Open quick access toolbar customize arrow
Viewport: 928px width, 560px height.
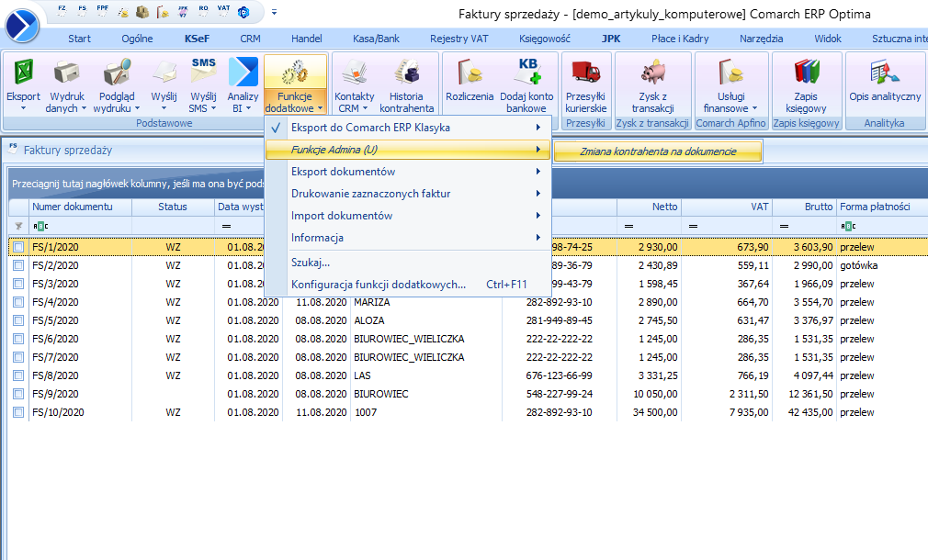(x=274, y=12)
